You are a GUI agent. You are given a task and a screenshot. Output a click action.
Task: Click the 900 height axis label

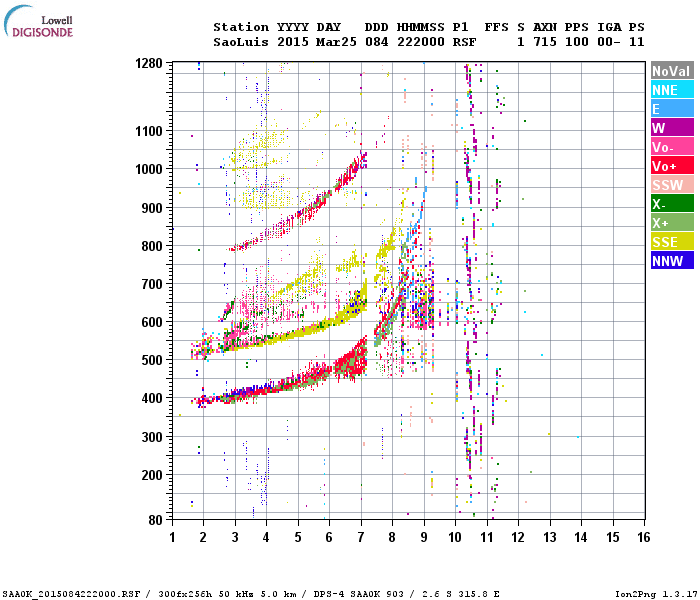tap(152, 208)
